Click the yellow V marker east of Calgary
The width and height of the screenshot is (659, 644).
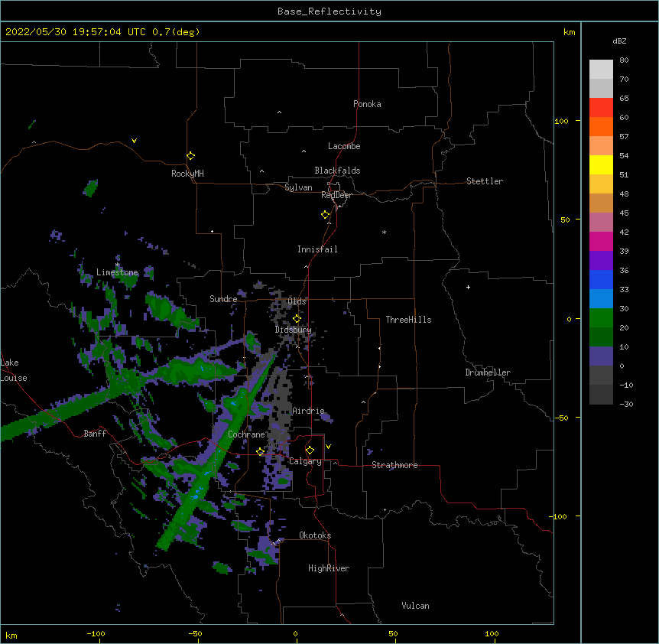pyautogui.click(x=328, y=447)
